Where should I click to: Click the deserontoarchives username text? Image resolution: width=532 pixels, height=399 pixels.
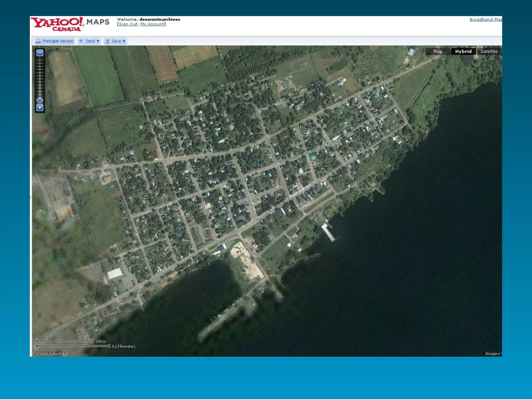pos(159,19)
